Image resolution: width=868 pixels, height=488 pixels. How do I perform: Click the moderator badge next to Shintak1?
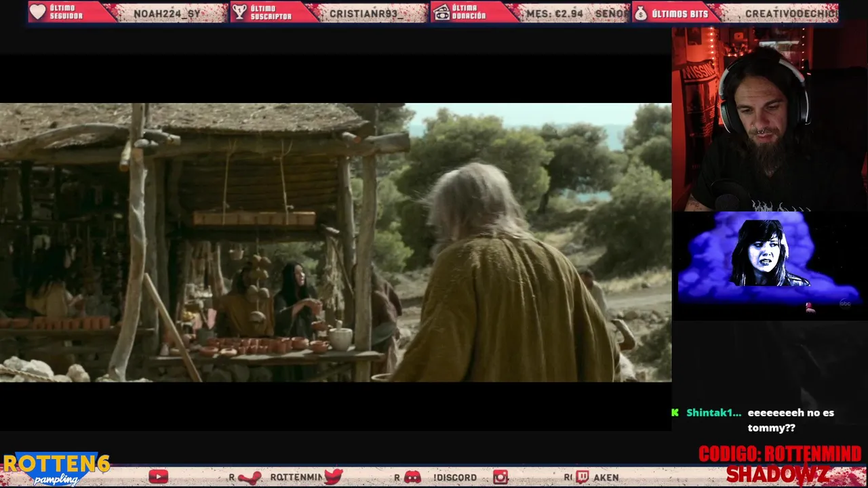click(675, 412)
